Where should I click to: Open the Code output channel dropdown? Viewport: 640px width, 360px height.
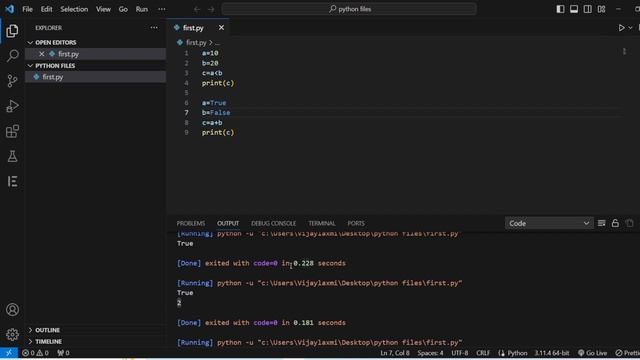pos(549,223)
